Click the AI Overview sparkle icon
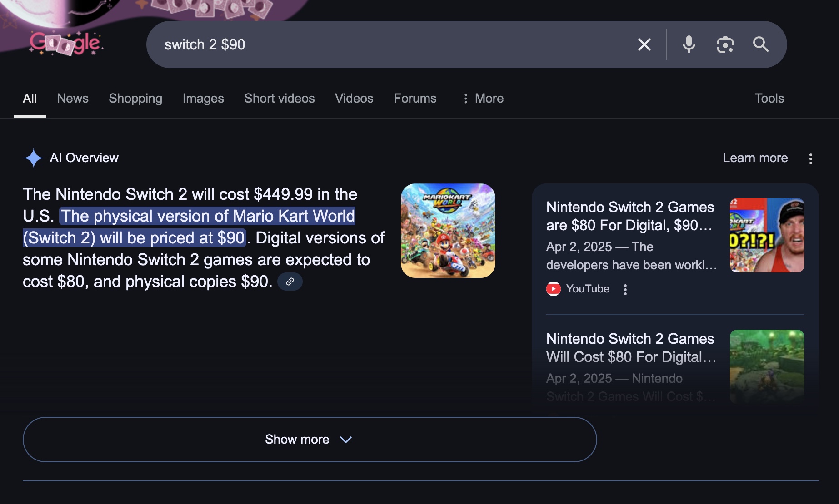 click(33, 158)
